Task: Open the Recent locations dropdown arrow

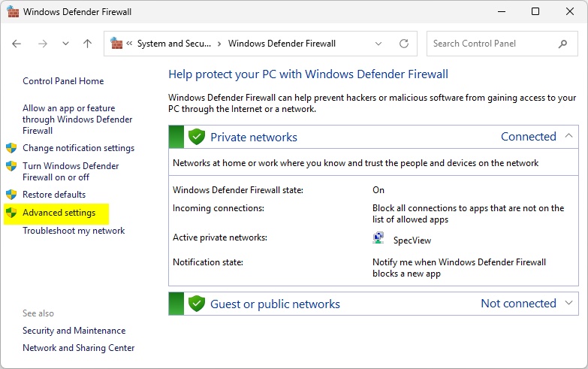Action: [65, 44]
